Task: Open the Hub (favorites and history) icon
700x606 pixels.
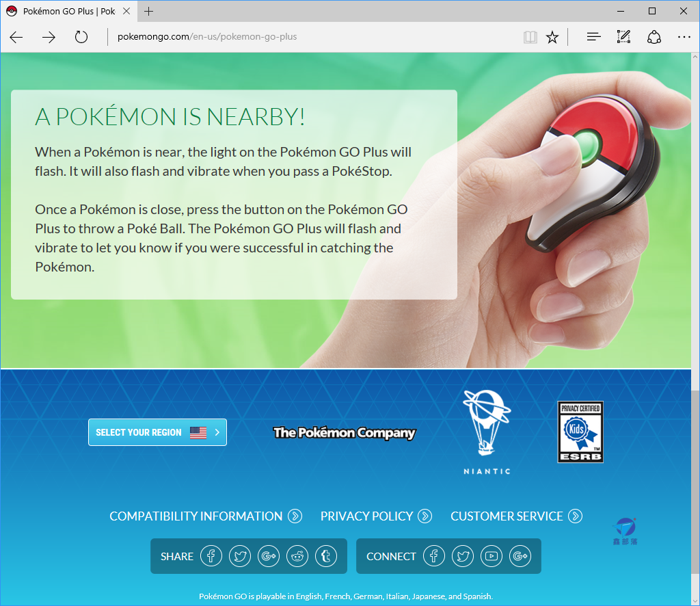Action: point(593,37)
